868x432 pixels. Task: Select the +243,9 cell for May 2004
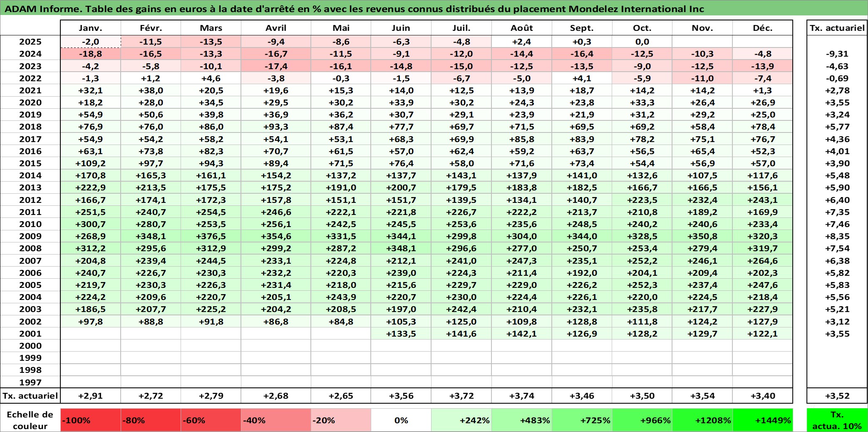coord(341,297)
